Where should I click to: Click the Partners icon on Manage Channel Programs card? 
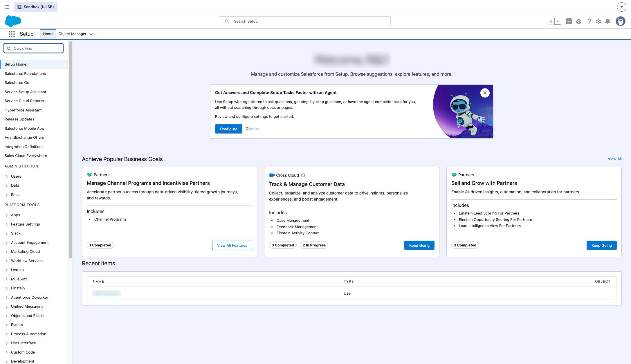pyautogui.click(x=89, y=175)
